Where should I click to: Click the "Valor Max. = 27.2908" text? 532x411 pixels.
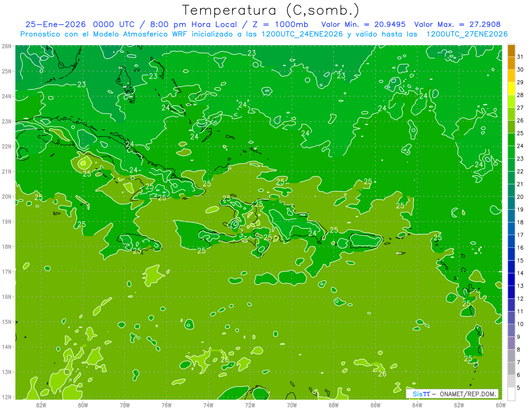458,24
